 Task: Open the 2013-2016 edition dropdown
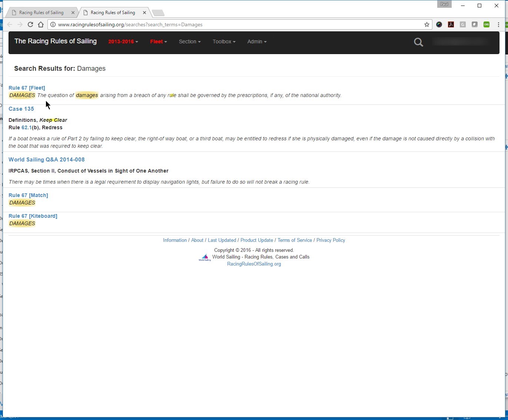click(x=123, y=41)
